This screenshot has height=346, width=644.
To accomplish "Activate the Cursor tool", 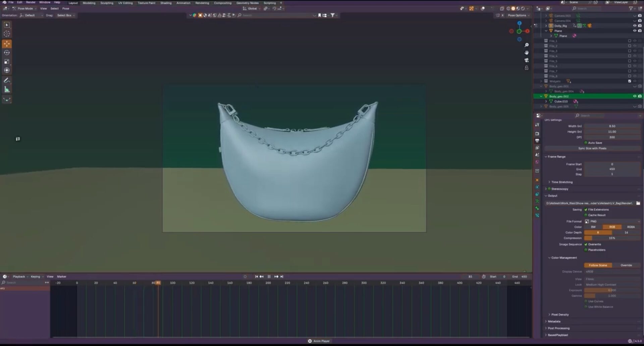I will (x=7, y=34).
